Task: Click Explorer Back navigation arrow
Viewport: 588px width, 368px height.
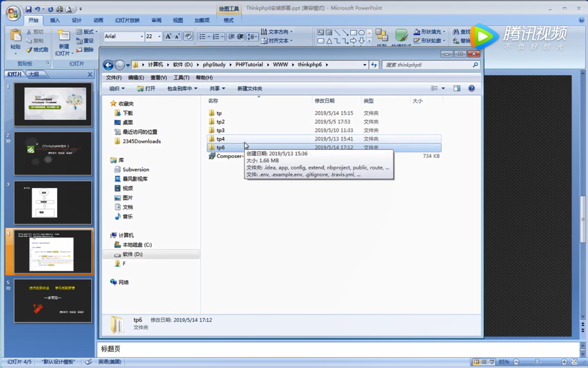Action: click(108, 65)
